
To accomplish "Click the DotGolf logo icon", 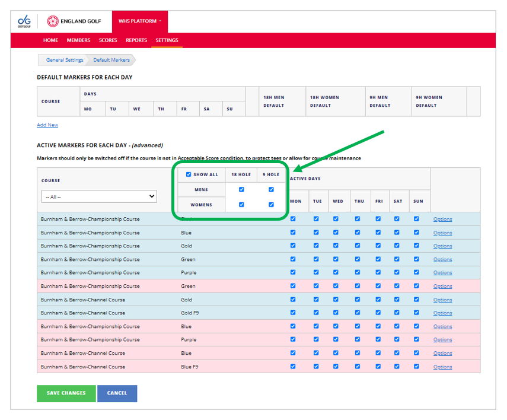I will point(25,21).
